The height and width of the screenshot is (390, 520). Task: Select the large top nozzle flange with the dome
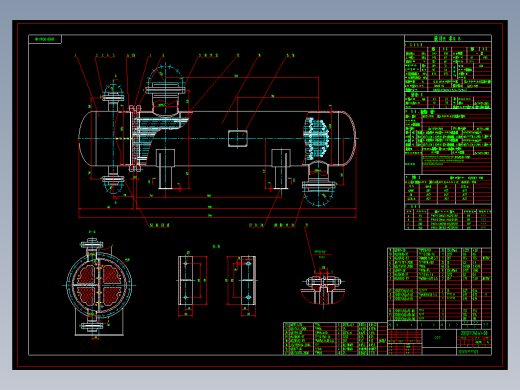(165, 89)
